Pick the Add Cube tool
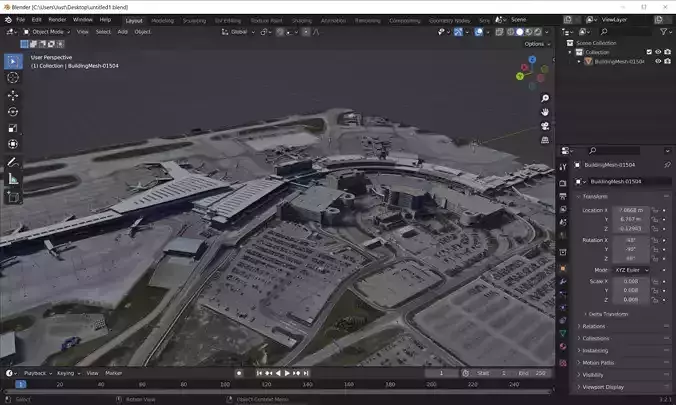The image size is (676, 405). coord(13,197)
